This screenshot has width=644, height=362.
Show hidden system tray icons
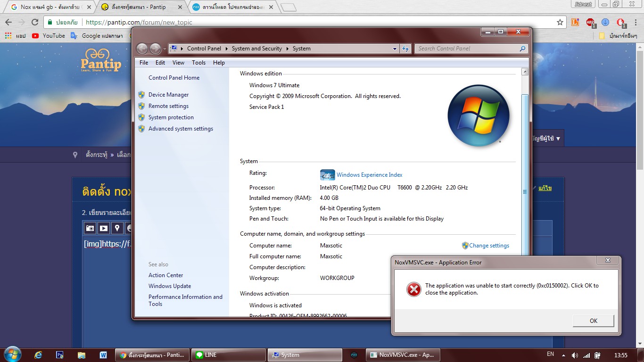pos(563,355)
